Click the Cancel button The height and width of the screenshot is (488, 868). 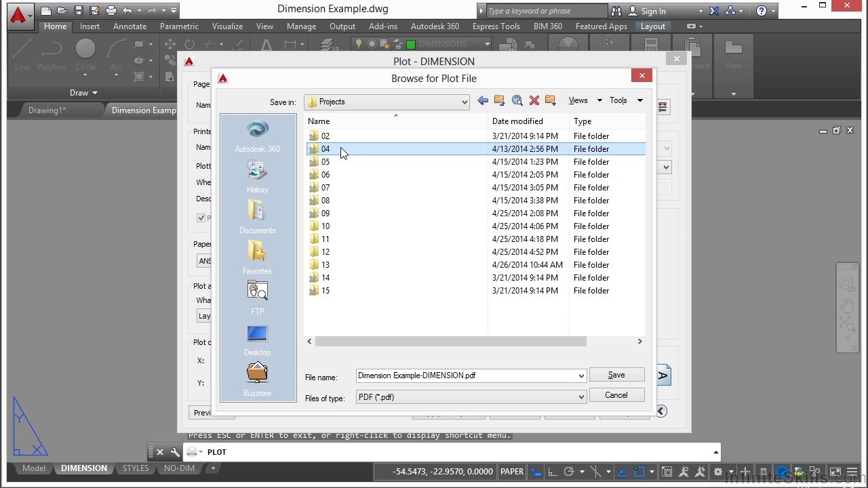pyautogui.click(x=616, y=395)
